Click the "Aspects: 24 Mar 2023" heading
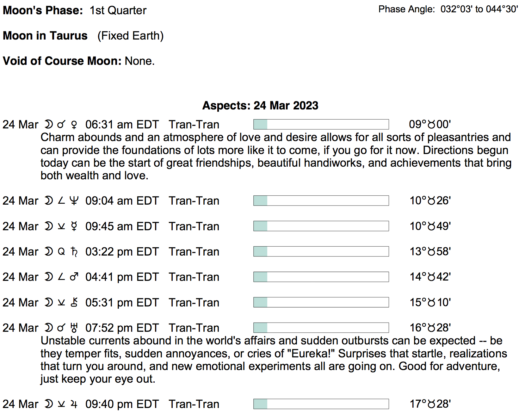The image size is (525, 420). coord(260,106)
